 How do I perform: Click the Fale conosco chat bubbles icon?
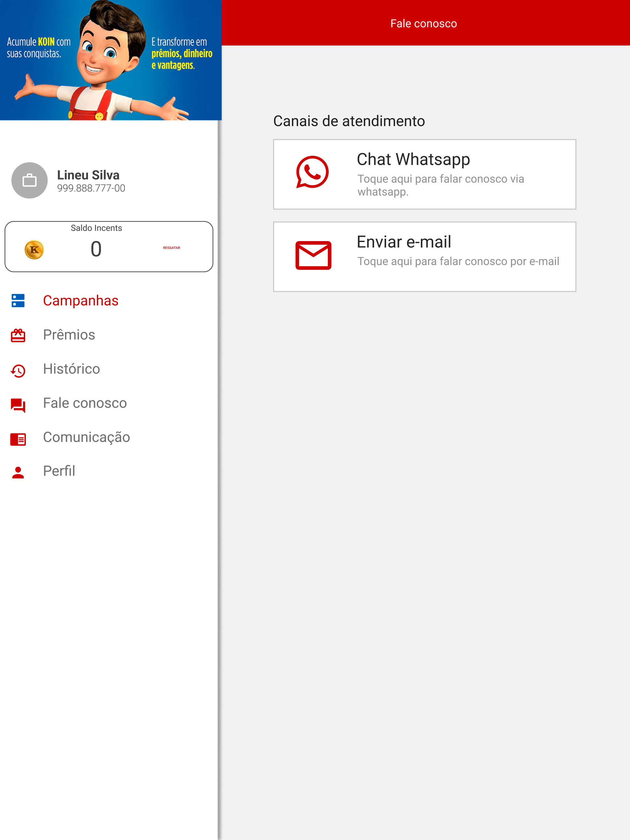point(18,405)
